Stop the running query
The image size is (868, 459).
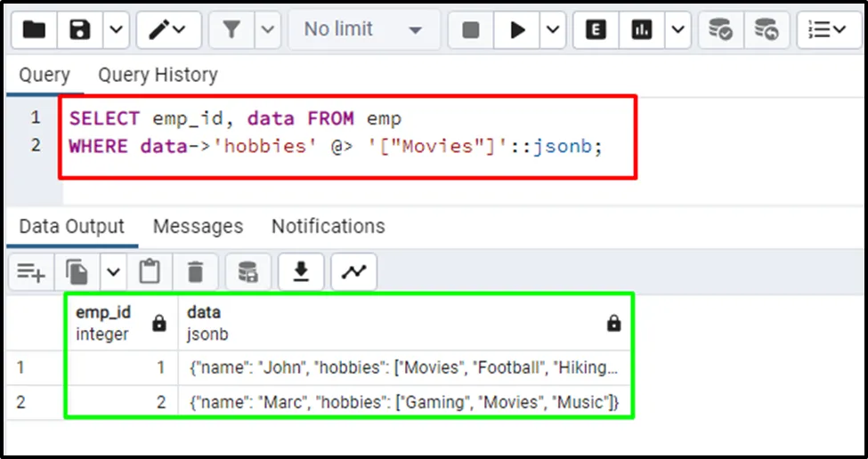pos(471,30)
